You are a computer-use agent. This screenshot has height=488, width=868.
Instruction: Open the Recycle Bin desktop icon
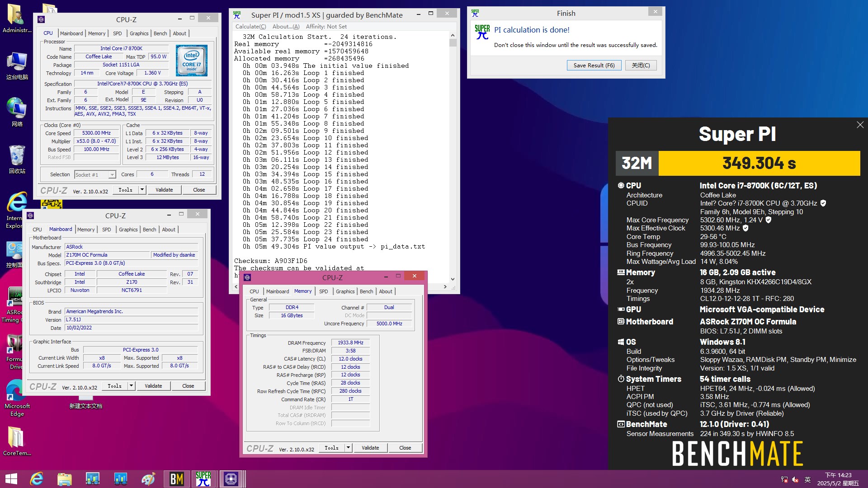tap(17, 159)
